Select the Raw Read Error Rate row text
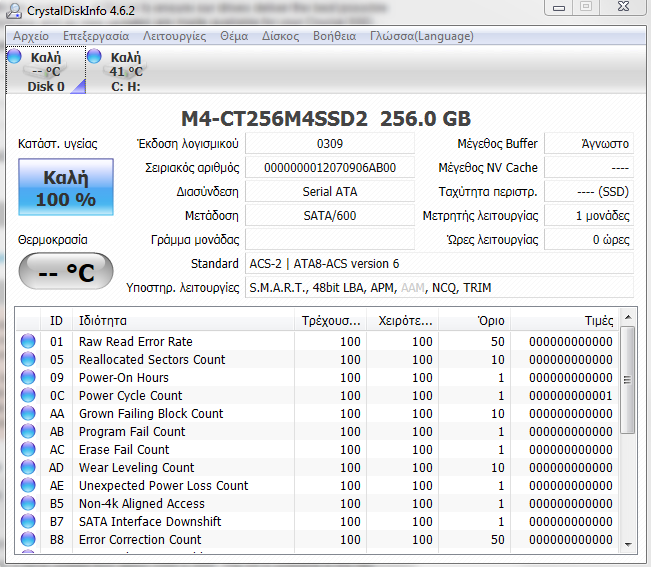 (136, 342)
